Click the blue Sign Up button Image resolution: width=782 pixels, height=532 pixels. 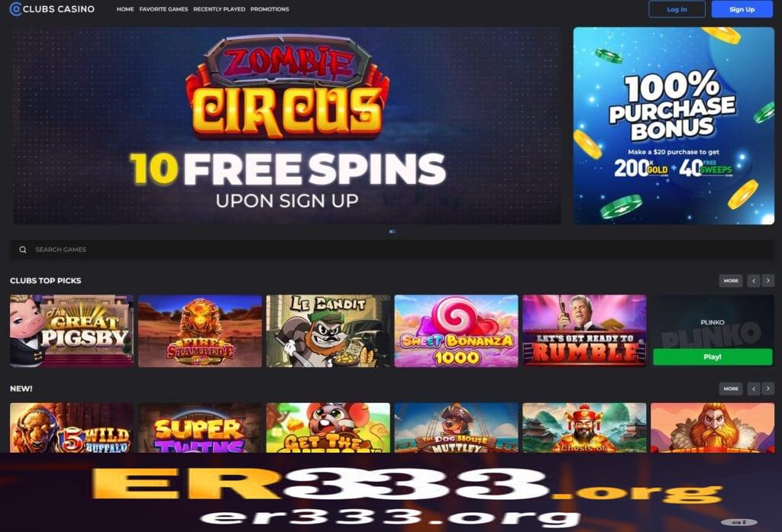coord(742,9)
